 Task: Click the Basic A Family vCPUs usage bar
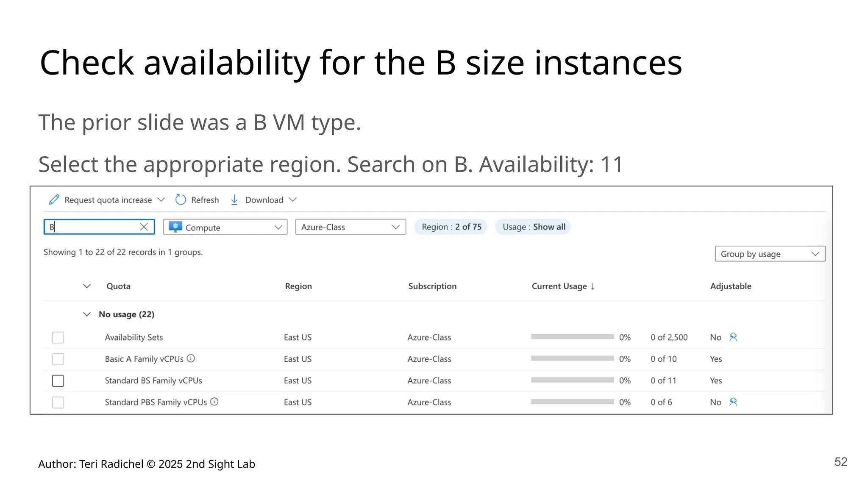coord(572,358)
